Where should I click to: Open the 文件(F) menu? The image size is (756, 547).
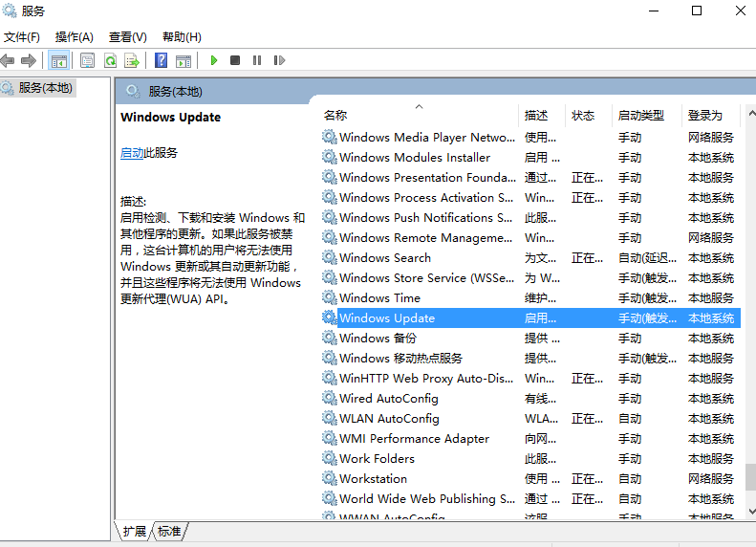pos(22,37)
